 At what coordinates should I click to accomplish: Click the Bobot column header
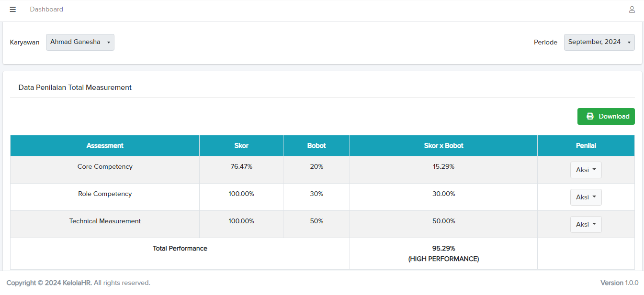[x=316, y=146]
